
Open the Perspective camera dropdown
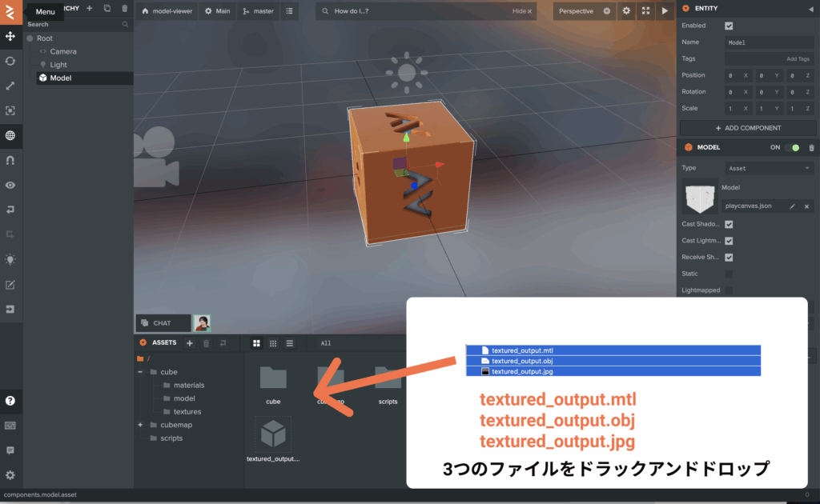click(584, 11)
